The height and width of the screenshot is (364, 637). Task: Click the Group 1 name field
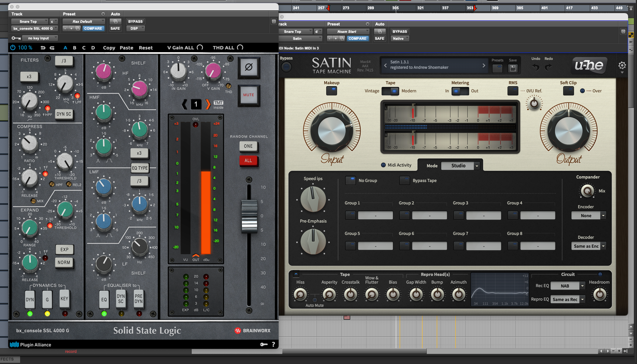pyautogui.click(x=375, y=216)
